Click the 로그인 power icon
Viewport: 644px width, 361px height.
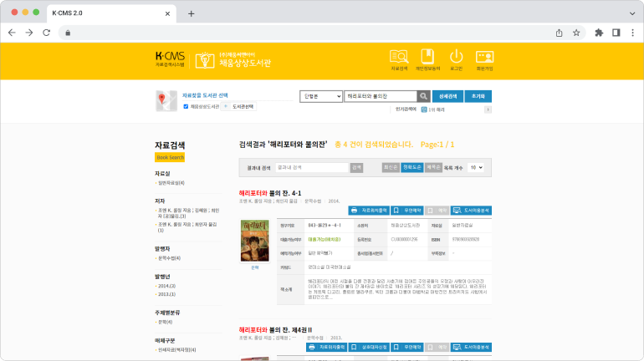point(457,60)
